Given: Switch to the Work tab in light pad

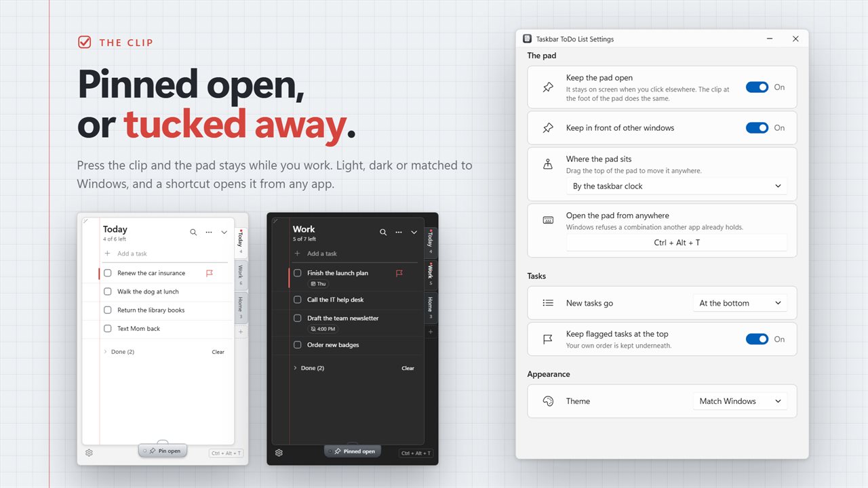Looking at the screenshot, I should tap(241, 274).
